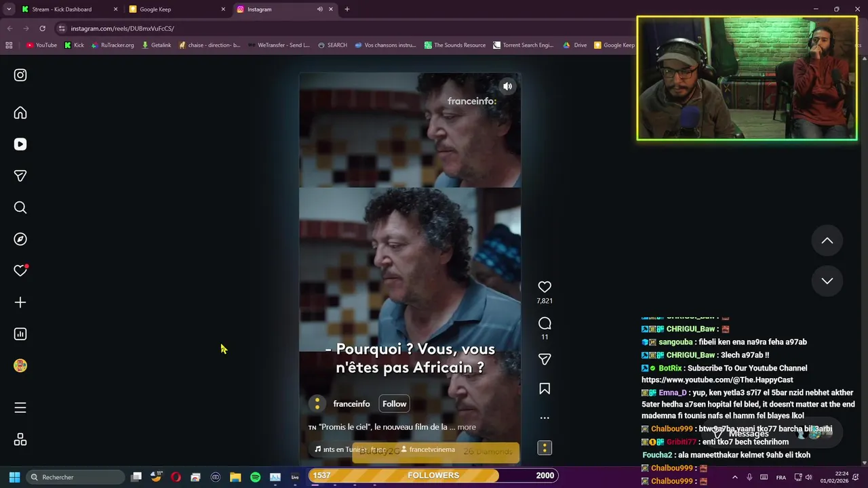Image resolution: width=868 pixels, height=488 pixels.
Task: Mute the reel audio via speaker icon
Action: (x=507, y=86)
